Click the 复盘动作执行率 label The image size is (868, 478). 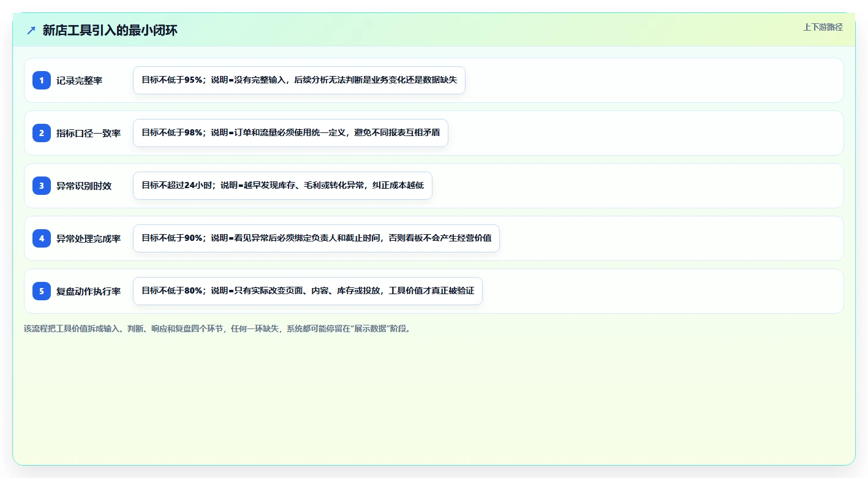(89, 291)
